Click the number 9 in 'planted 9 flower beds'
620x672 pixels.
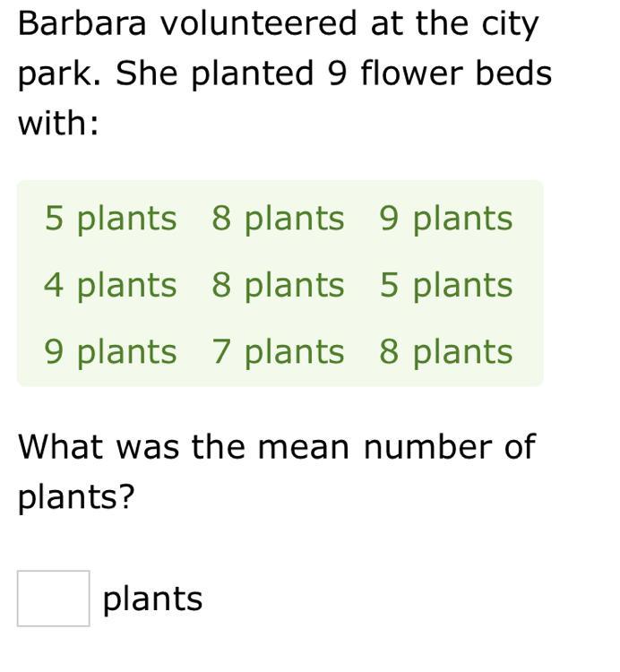point(337,73)
